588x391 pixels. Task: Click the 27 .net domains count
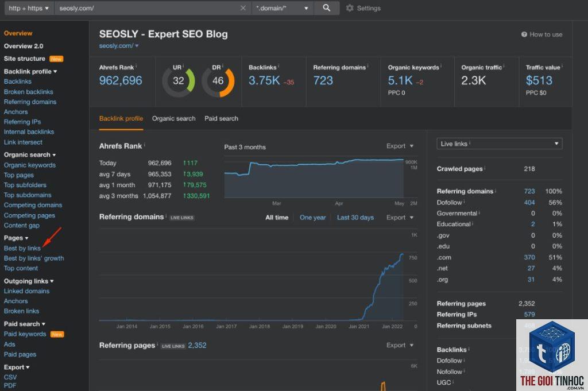(531, 268)
